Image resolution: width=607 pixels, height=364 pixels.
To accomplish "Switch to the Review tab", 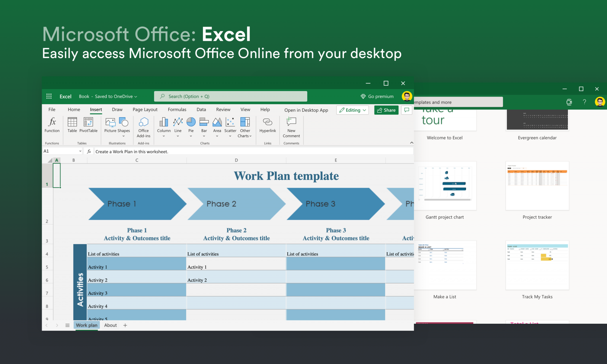I will coord(223,110).
